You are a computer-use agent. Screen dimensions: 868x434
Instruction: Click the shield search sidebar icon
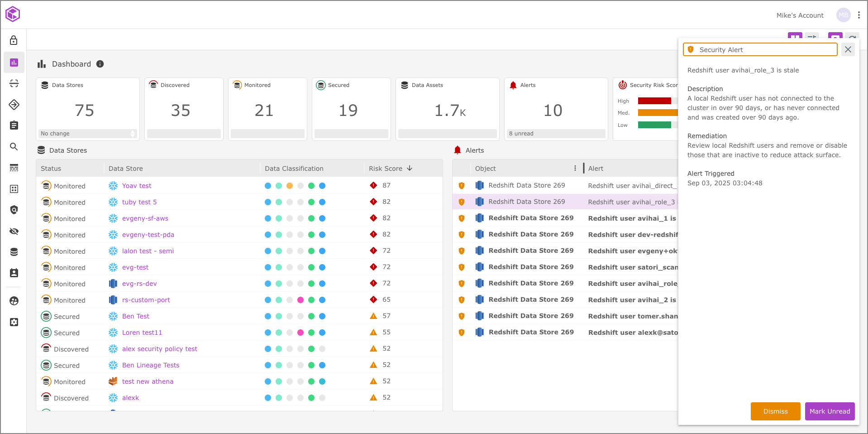[x=14, y=210]
